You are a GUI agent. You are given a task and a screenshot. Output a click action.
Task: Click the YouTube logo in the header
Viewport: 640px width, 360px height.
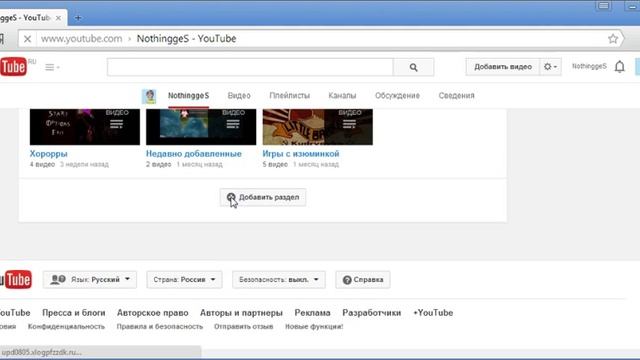click(x=13, y=67)
